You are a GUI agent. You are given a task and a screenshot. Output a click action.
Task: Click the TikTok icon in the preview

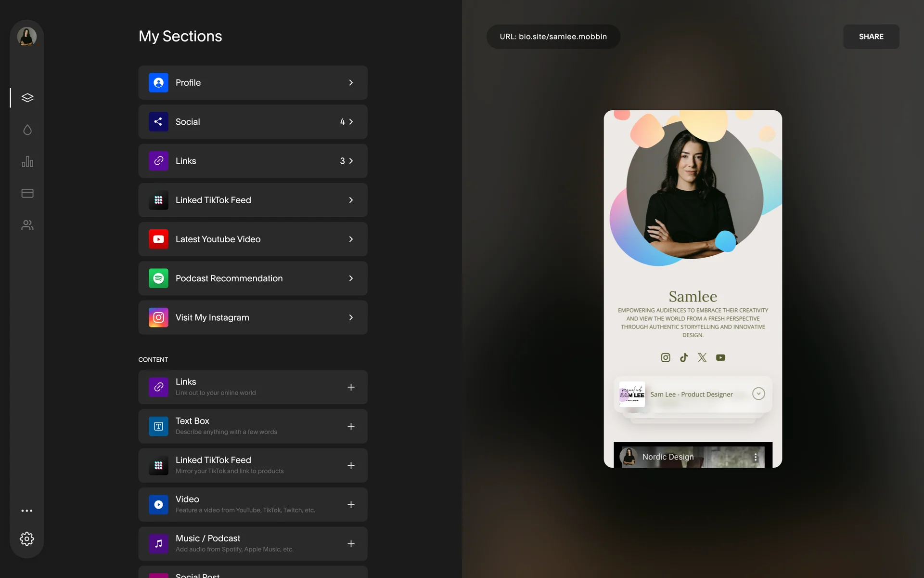pyautogui.click(x=684, y=357)
